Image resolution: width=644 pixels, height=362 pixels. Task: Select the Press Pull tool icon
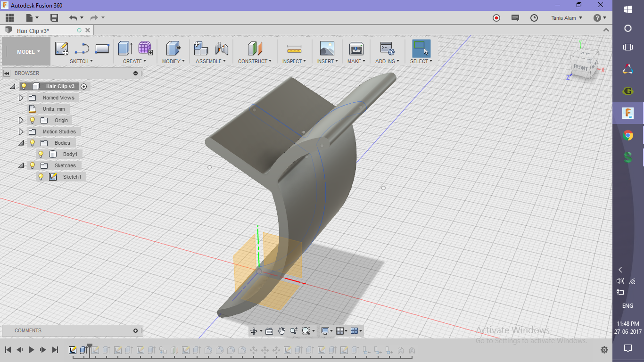coord(173,48)
